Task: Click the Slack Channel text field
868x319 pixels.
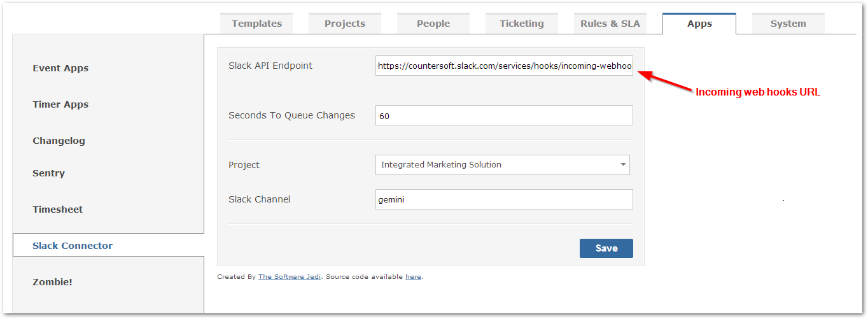Action: [x=504, y=199]
